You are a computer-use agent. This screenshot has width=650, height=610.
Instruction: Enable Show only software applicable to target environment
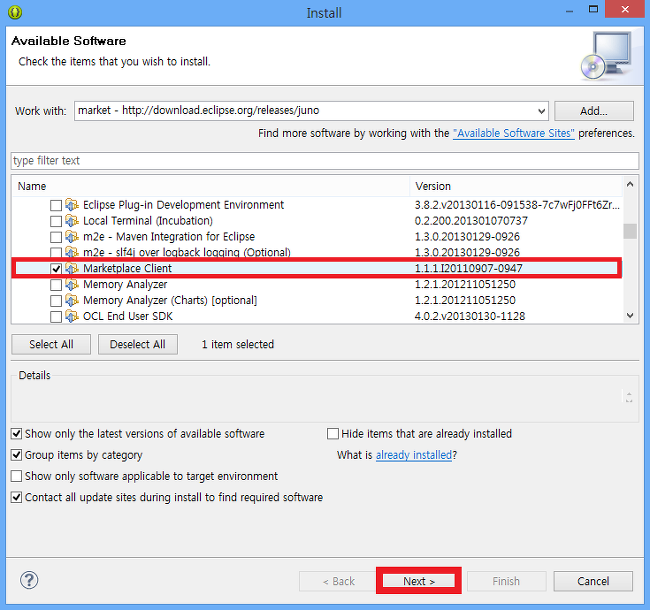[16, 476]
